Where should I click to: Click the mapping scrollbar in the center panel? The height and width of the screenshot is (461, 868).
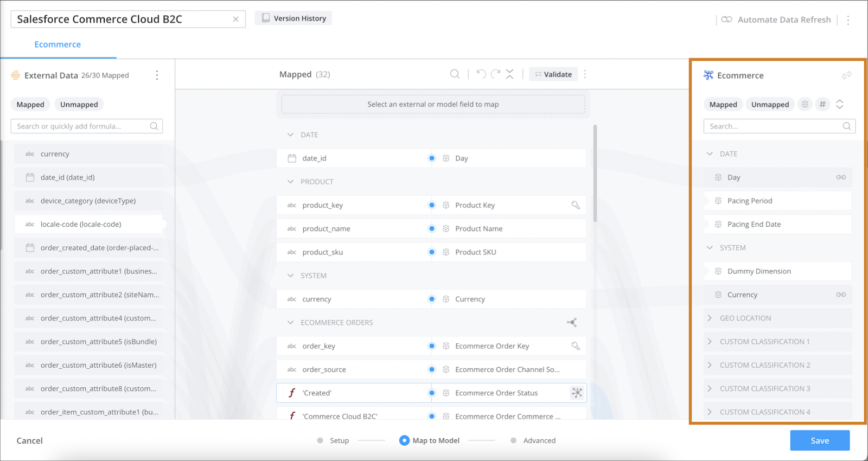coord(595,174)
